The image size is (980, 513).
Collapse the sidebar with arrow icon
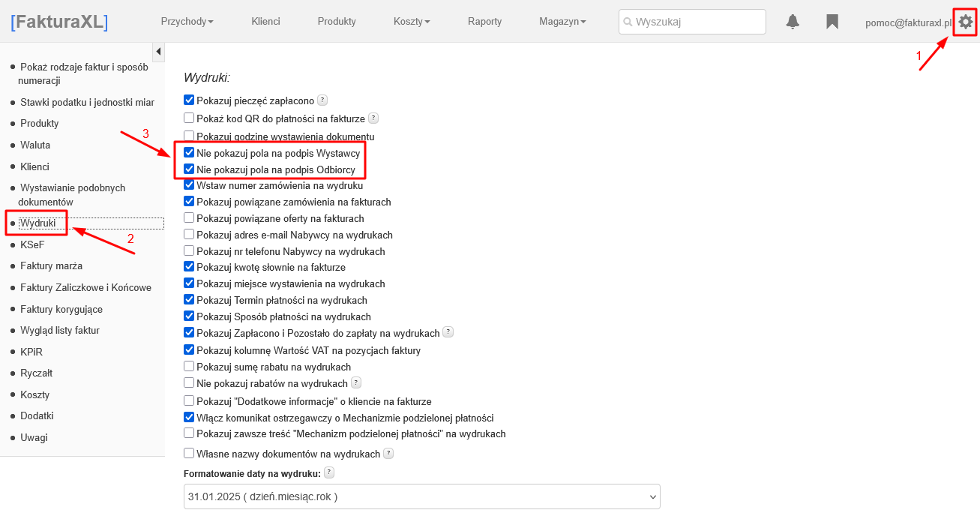pyautogui.click(x=158, y=51)
